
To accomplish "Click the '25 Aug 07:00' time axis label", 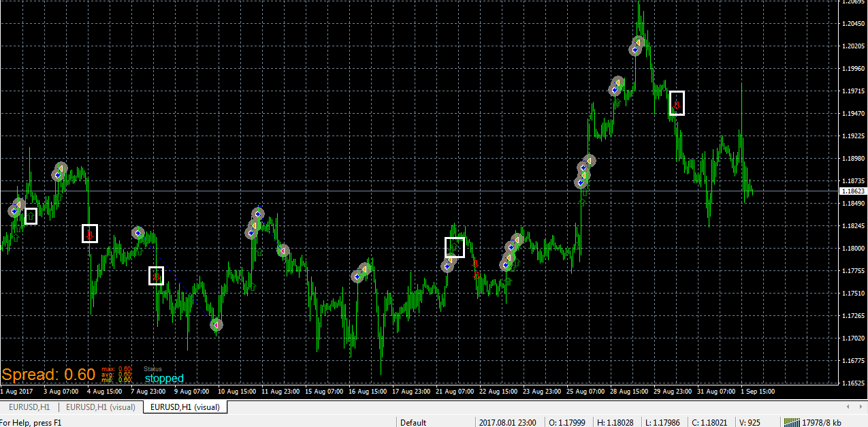I will [x=585, y=392].
